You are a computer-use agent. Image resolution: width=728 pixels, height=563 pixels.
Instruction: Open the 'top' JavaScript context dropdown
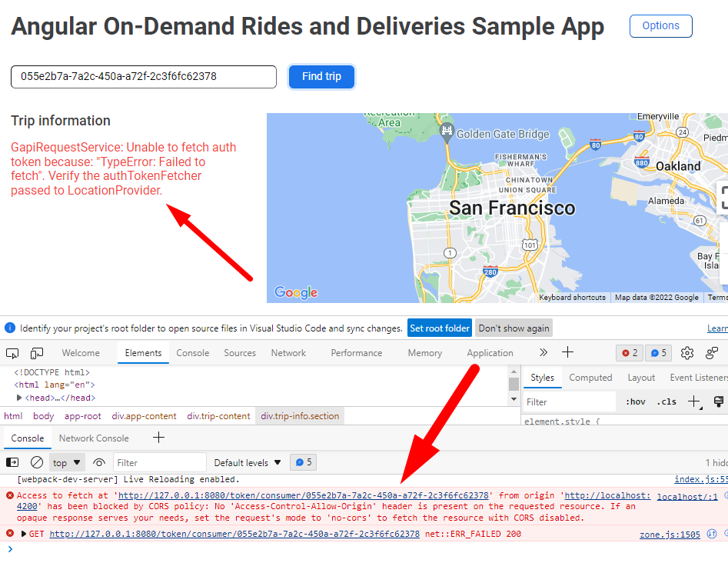(67, 463)
